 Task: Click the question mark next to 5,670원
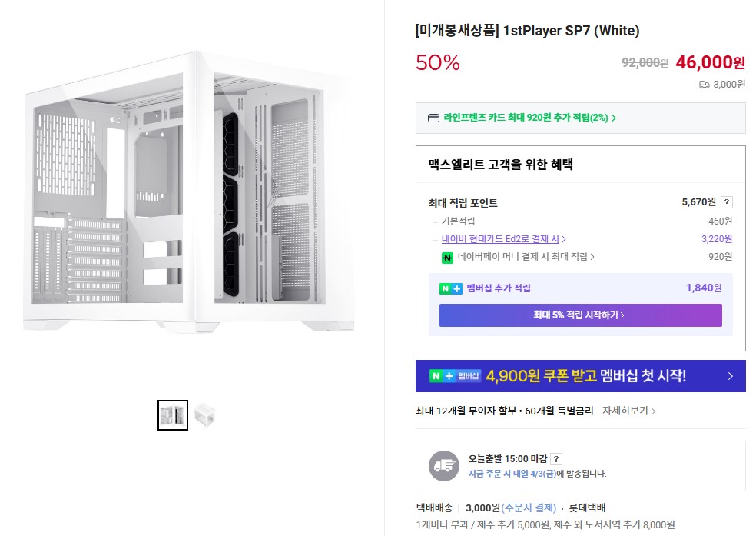727,203
